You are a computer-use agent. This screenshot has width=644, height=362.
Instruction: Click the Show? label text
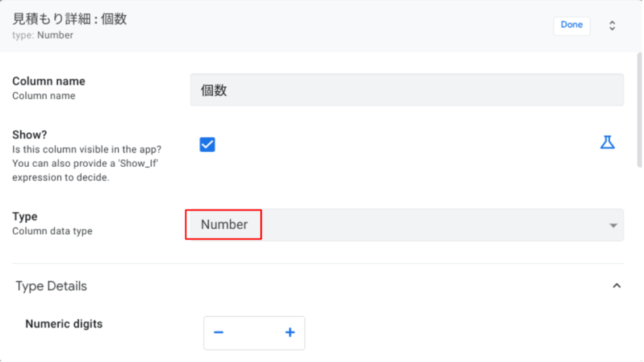click(x=30, y=135)
